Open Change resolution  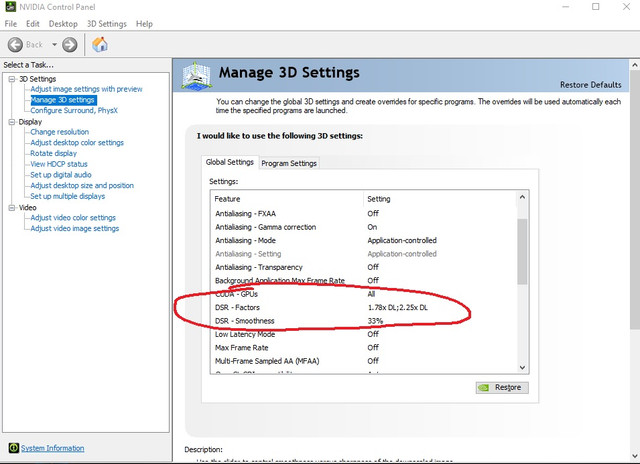[x=60, y=132]
